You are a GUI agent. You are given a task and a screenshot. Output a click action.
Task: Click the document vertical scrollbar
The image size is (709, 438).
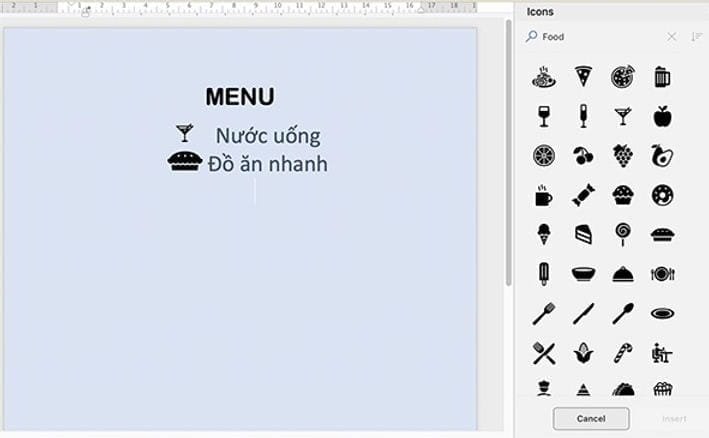tap(509, 154)
